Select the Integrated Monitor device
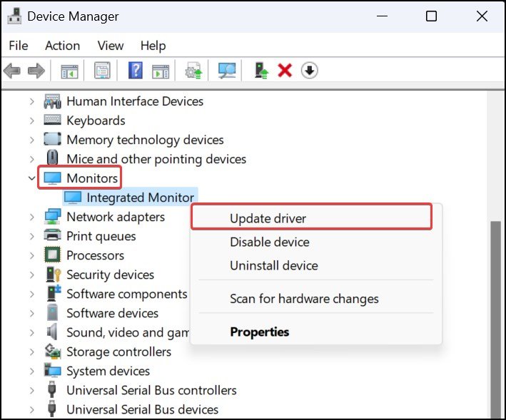 point(140,198)
